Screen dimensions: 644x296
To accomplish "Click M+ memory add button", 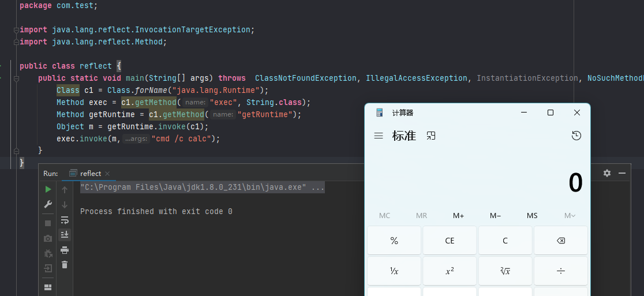I will (458, 216).
